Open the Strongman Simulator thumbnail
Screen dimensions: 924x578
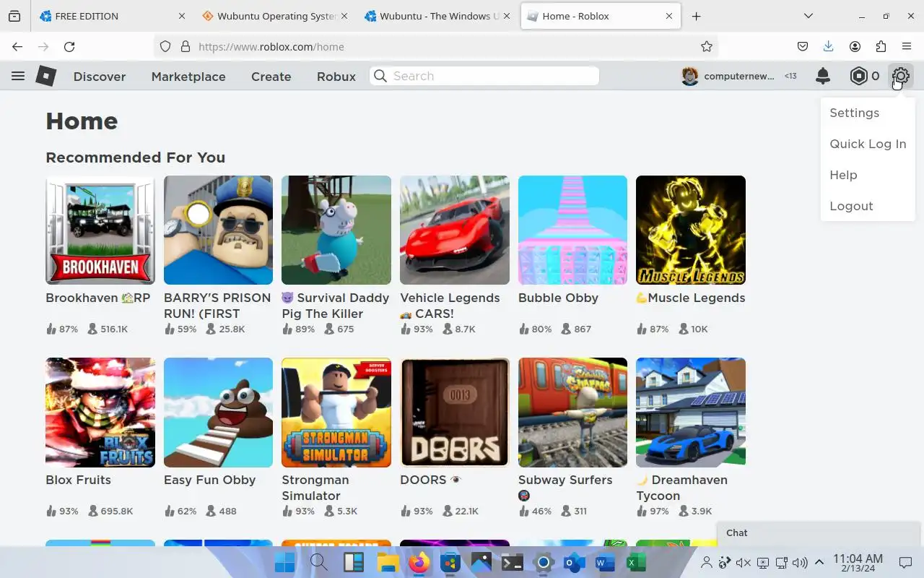click(336, 413)
